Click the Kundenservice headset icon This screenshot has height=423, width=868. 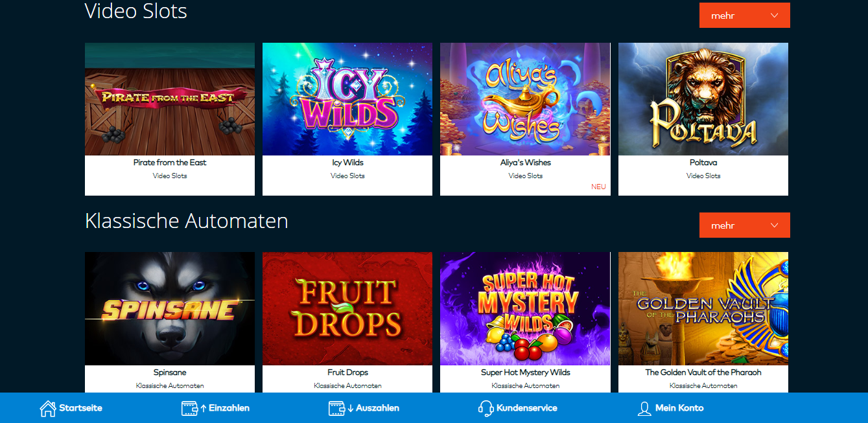(x=486, y=408)
